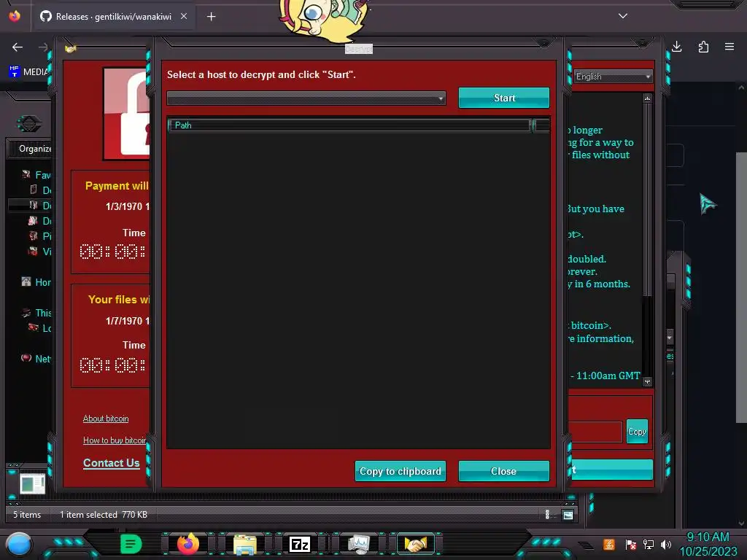Select the Pictures icon in Explorer sidebar
The height and width of the screenshot is (560, 747).
pyautogui.click(x=33, y=236)
